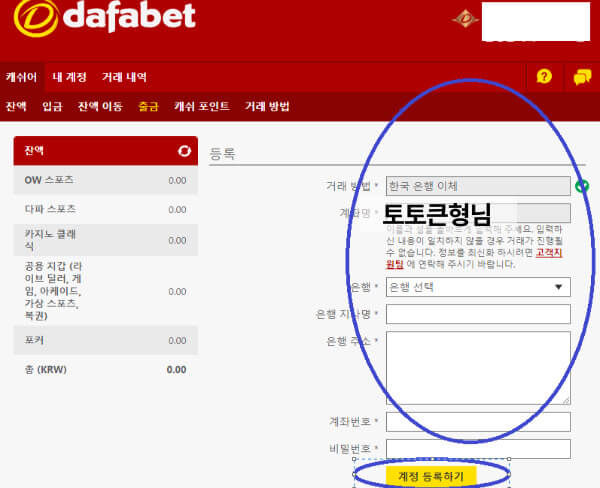Image resolution: width=600 pixels, height=488 pixels.
Task: Select the OW 스포츠 balance row
Action: 106,180
